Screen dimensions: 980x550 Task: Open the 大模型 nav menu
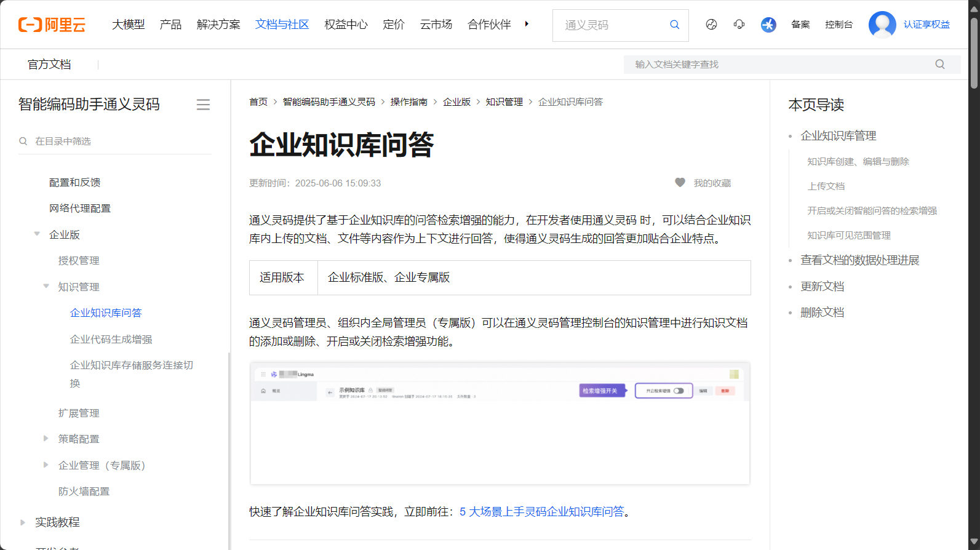(x=129, y=25)
